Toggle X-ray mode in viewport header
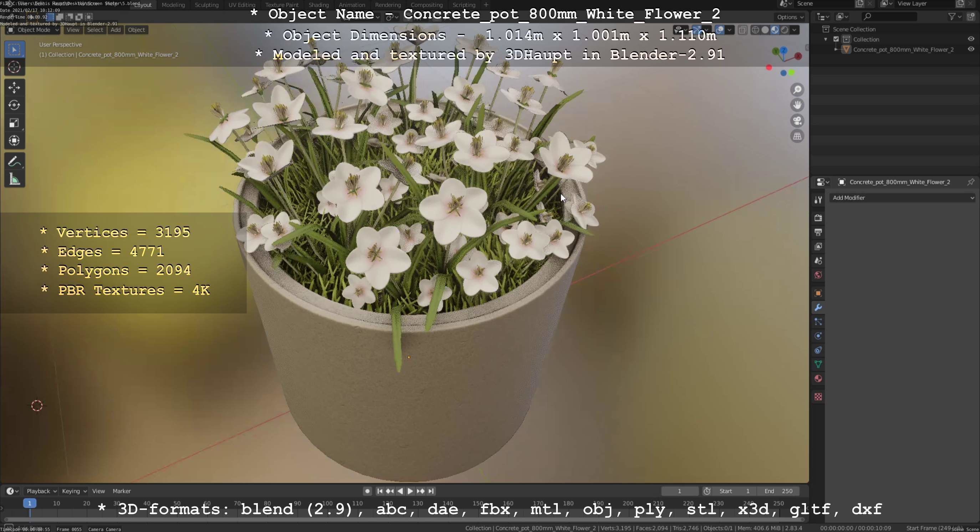The height and width of the screenshot is (532, 980). (x=742, y=30)
